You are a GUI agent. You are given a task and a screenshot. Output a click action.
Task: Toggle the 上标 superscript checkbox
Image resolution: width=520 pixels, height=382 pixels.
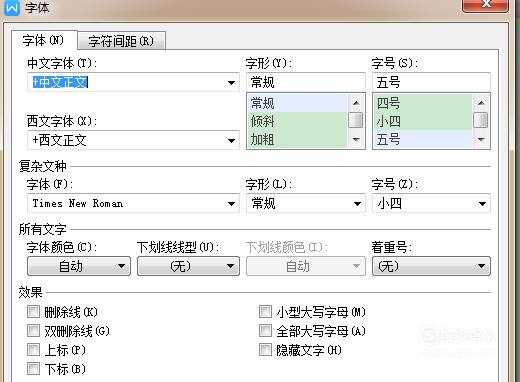pos(33,350)
